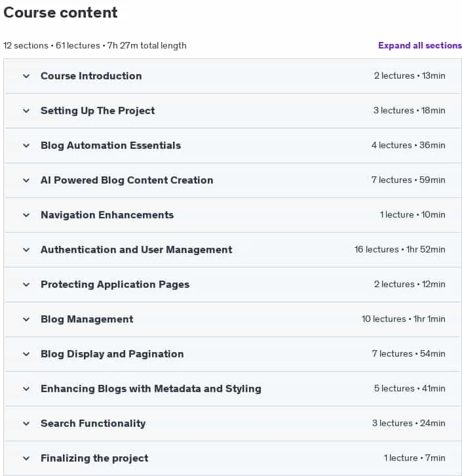Click chevron next to Finalizing the project
This screenshot has width=462, height=476.
coord(26,458)
